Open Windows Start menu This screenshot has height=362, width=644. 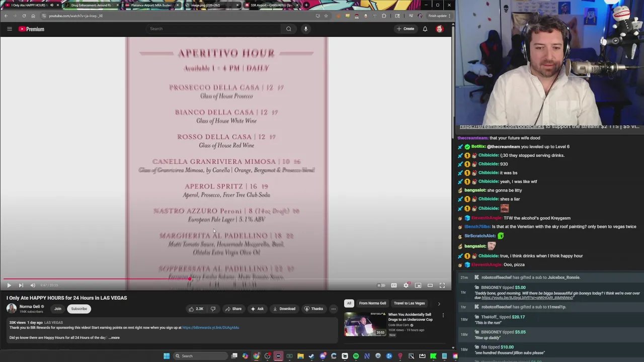[x=167, y=356]
